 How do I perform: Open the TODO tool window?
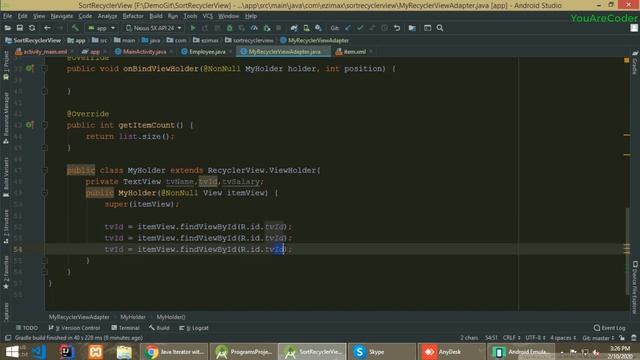27,328
